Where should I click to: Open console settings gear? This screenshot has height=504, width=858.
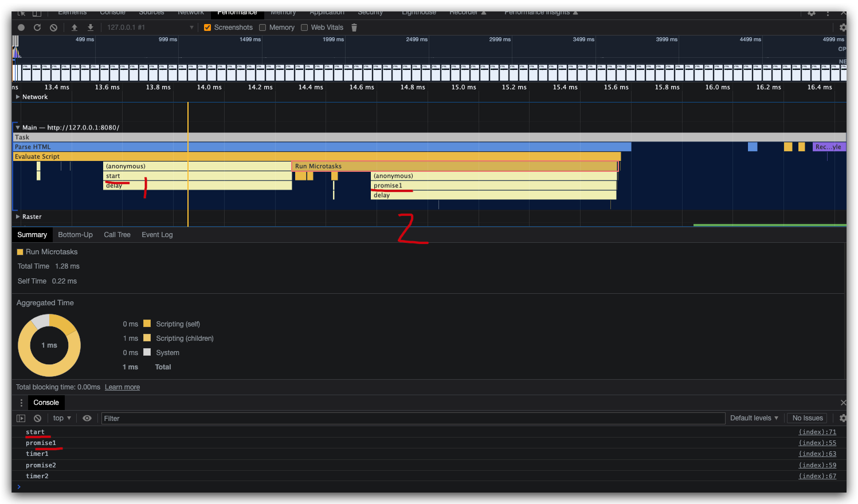click(x=843, y=418)
